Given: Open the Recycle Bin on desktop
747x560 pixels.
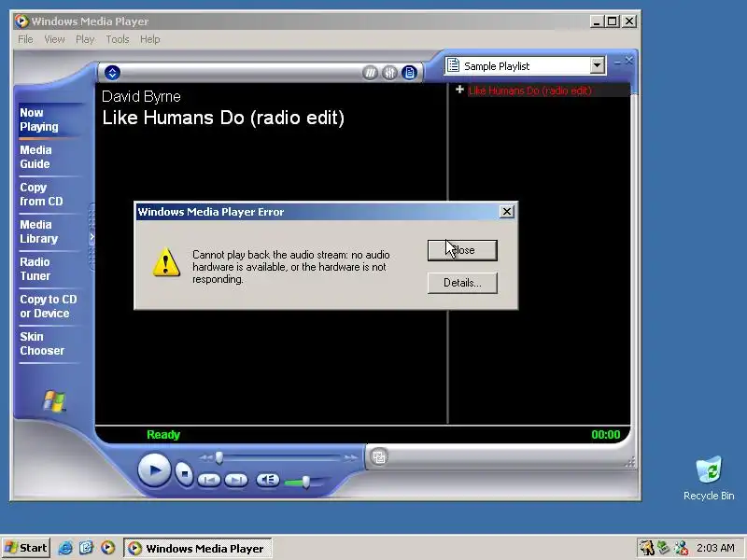Looking at the screenshot, I should (x=709, y=479).
